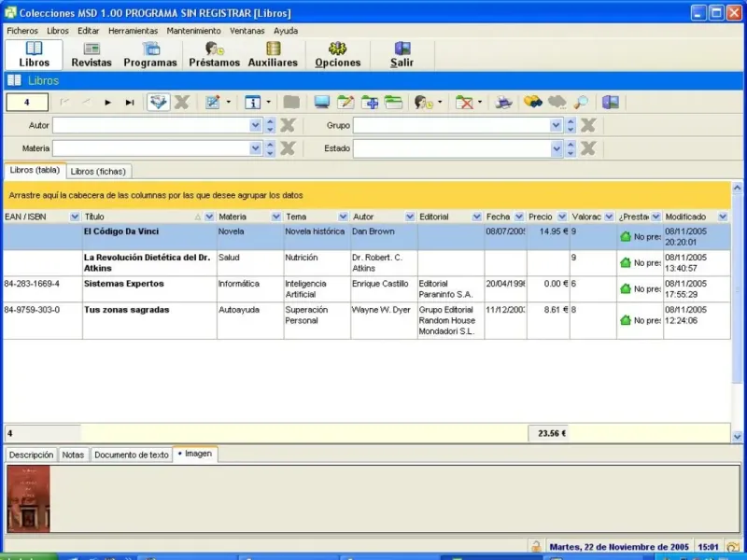Clear the Autor filter with X
Viewport: 747px width, 560px height.
pyautogui.click(x=288, y=125)
